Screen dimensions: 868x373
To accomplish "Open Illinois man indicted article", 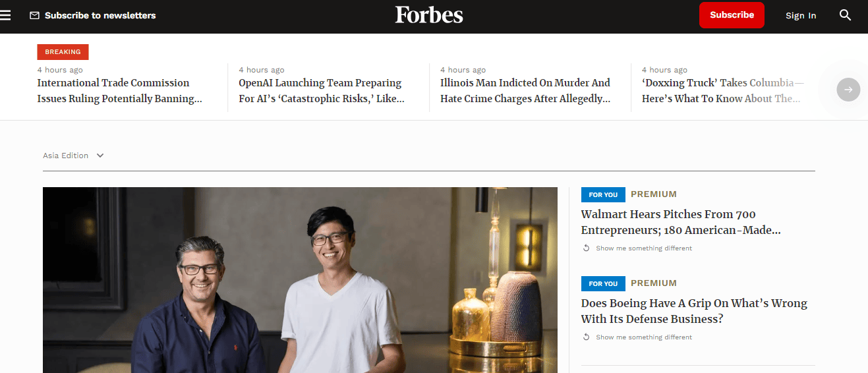I will (x=525, y=91).
